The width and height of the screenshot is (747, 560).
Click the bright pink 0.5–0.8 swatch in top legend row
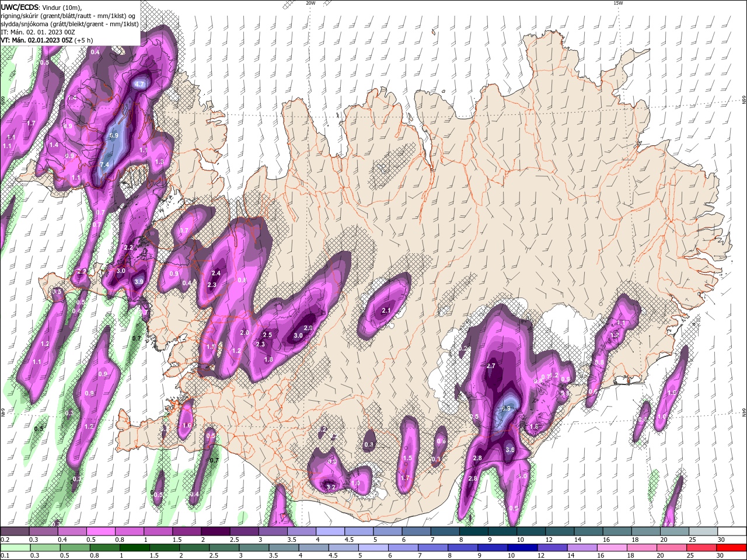[x=100, y=531]
